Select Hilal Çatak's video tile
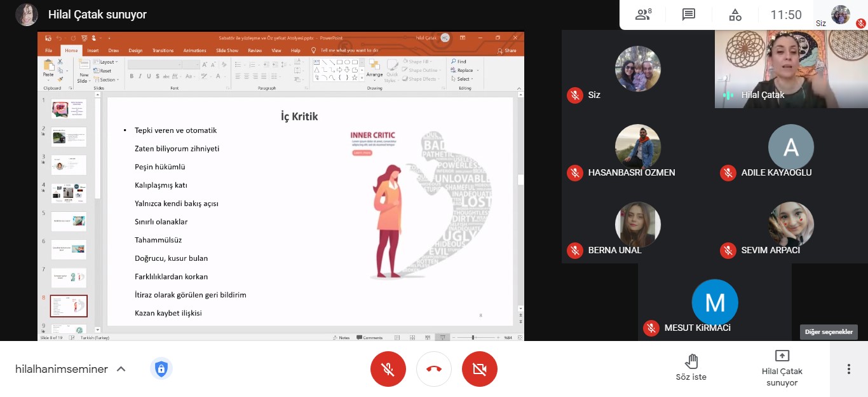Viewport: 868px width, 397px height. pyautogui.click(x=790, y=69)
